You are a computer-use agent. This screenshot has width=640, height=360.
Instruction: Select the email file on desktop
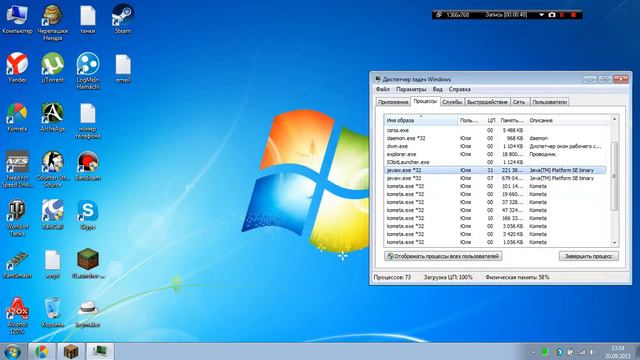pos(123,69)
